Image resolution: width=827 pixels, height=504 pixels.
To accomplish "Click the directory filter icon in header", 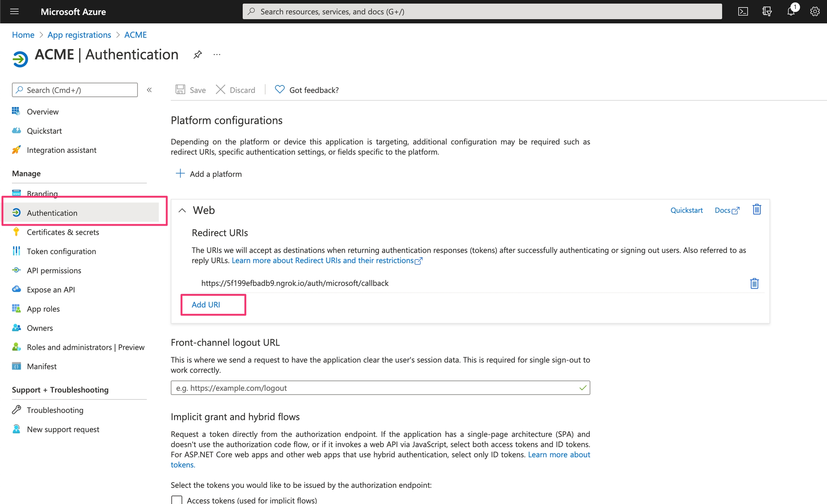I will [x=767, y=11].
